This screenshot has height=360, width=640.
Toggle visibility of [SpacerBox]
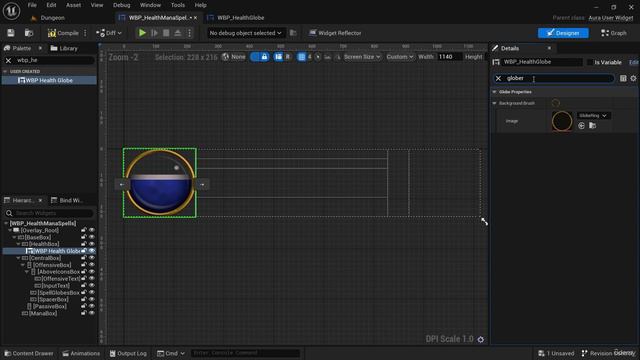[91, 300]
